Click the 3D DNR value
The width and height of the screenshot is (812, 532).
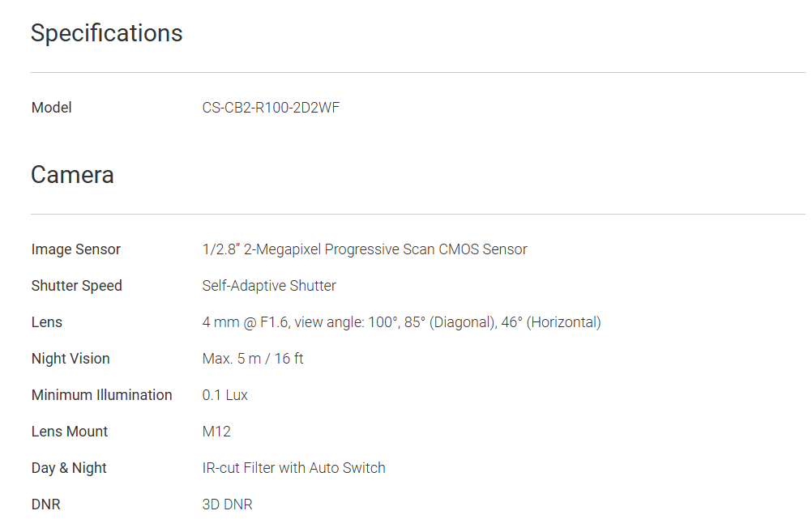227,504
